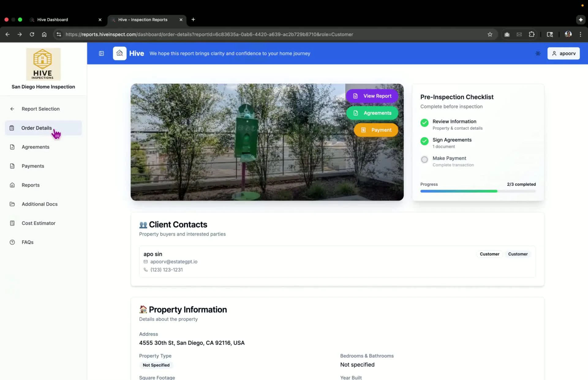Click the checklist progress bar

(478, 191)
